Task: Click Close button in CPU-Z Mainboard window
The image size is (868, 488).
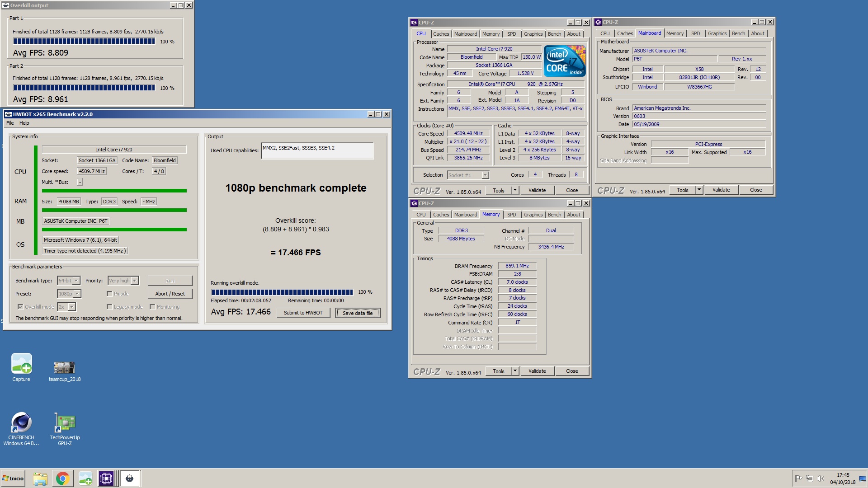Action: click(x=756, y=190)
